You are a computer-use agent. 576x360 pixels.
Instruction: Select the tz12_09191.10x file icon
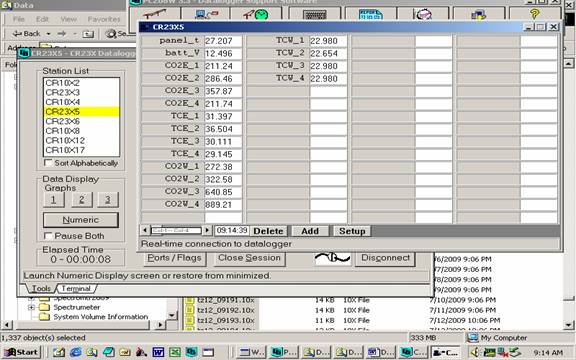pyautogui.click(x=189, y=300)
